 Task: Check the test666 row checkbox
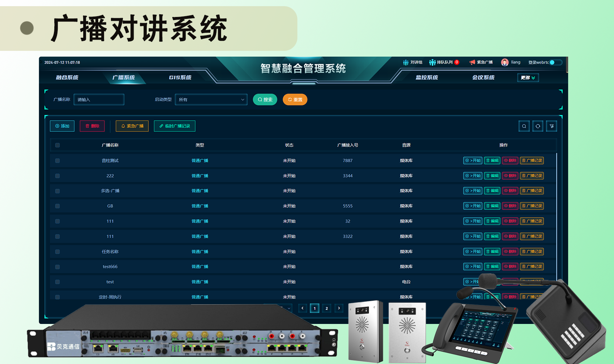click(x=57, y=267)
